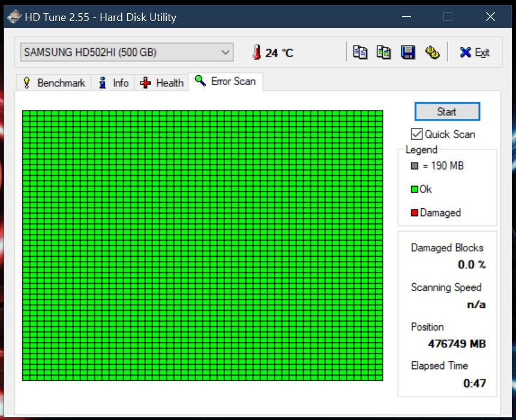Click the Elapsed Time label
516x420 pixels.
(x=439, y=365)
